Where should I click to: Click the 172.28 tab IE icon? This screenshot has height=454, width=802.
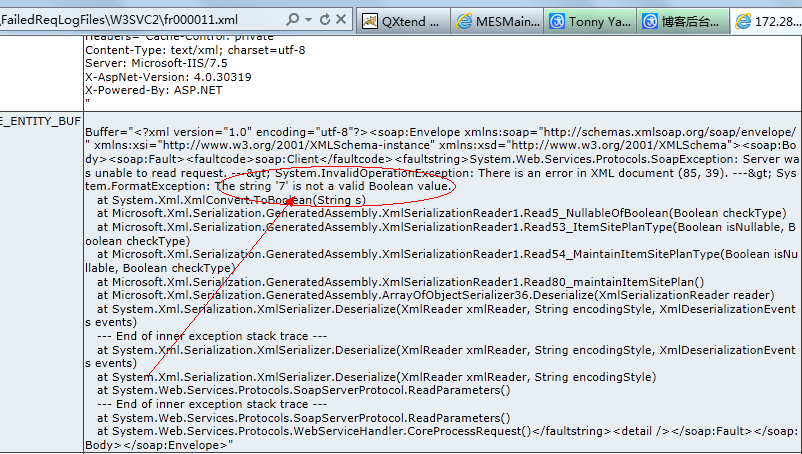pos(743,21)
